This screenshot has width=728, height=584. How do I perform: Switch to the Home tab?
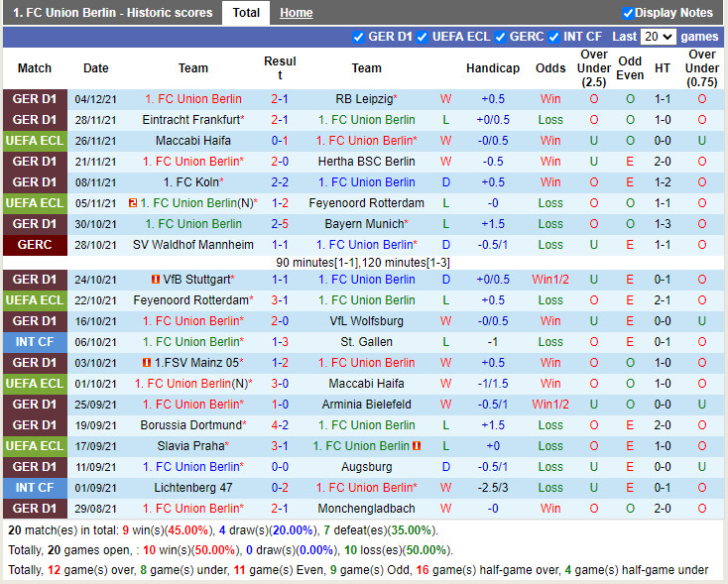click(x=296, y=13)
